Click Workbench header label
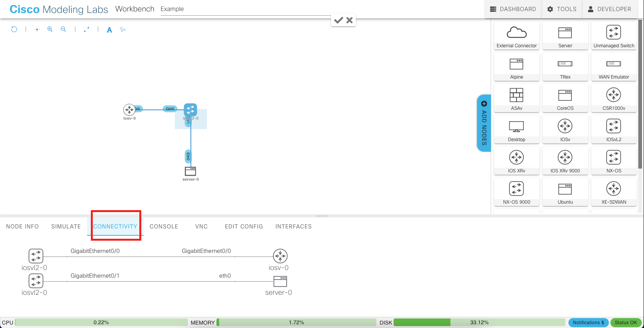This screenshot has width=644, height=328. 135,9
